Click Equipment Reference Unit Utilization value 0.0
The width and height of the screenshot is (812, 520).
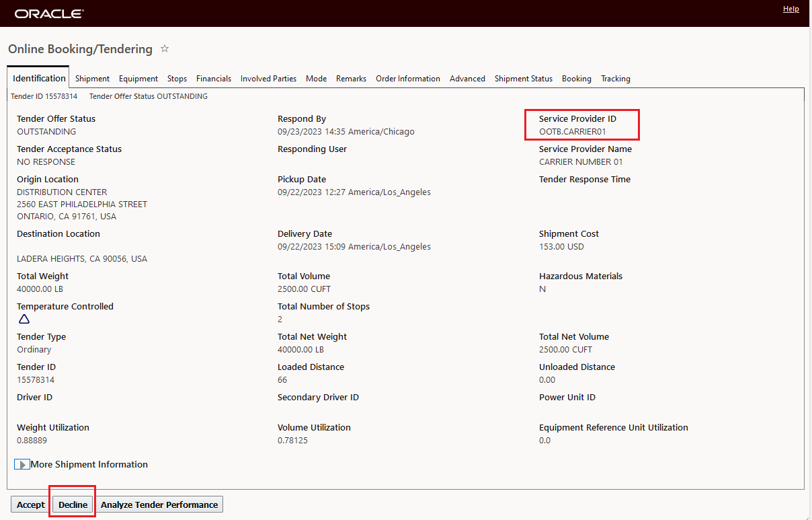pyautogui.click(x=544, y=441)
